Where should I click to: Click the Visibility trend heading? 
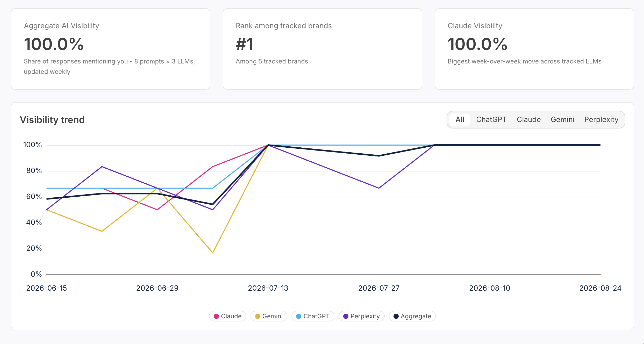click(52, 120)
